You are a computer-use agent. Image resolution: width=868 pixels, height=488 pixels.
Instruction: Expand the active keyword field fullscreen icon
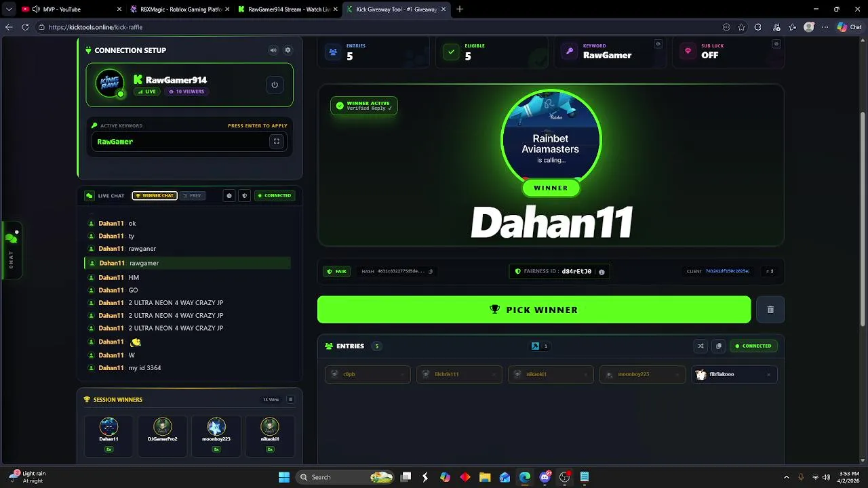pos(276,142)
